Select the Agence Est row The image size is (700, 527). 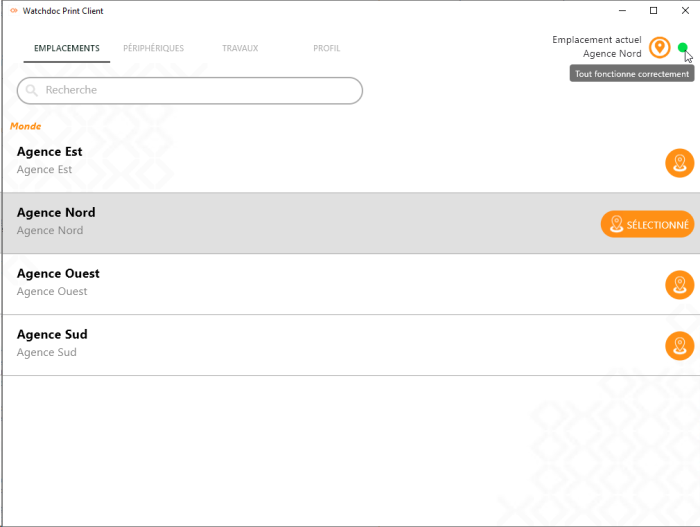300,162
